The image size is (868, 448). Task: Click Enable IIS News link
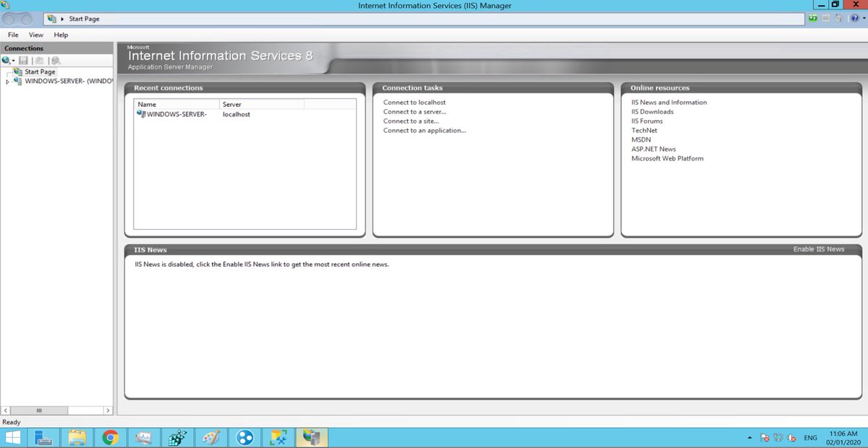819,249
